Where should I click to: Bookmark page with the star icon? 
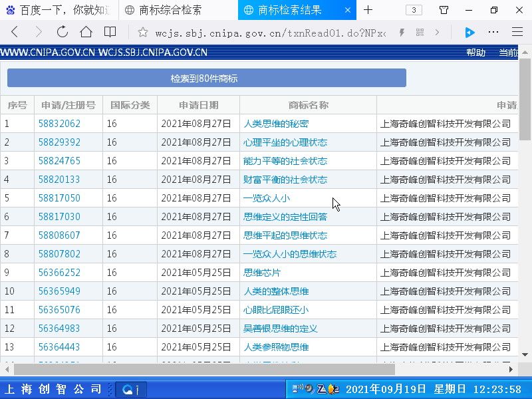point(142,32)
